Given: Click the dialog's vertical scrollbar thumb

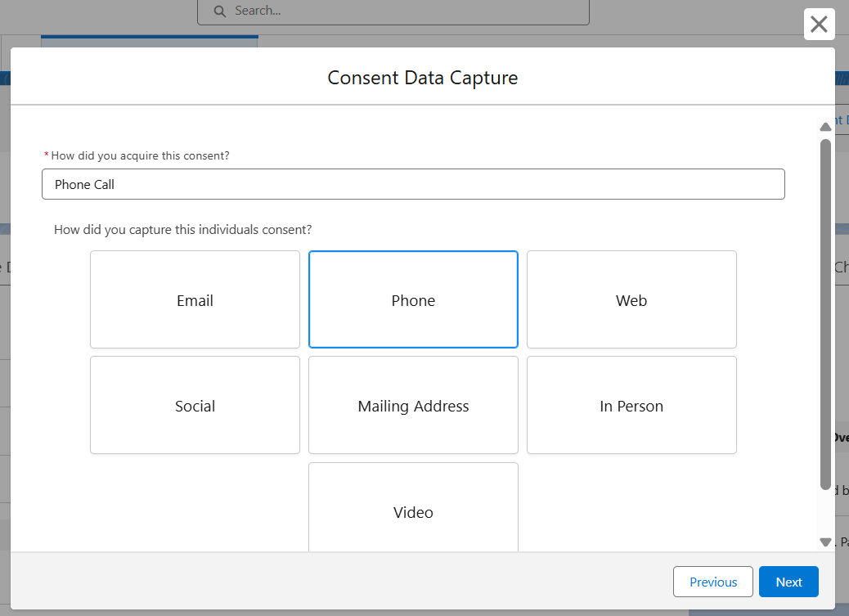Looking at the screenshot, I should point(825,314).
